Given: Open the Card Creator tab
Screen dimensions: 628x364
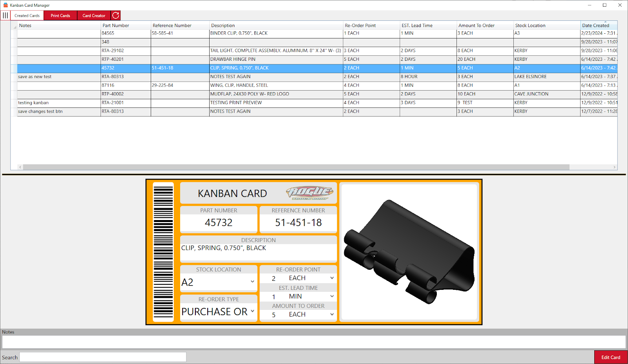Looking at the screenshot, I should click(x=94, y=16).
